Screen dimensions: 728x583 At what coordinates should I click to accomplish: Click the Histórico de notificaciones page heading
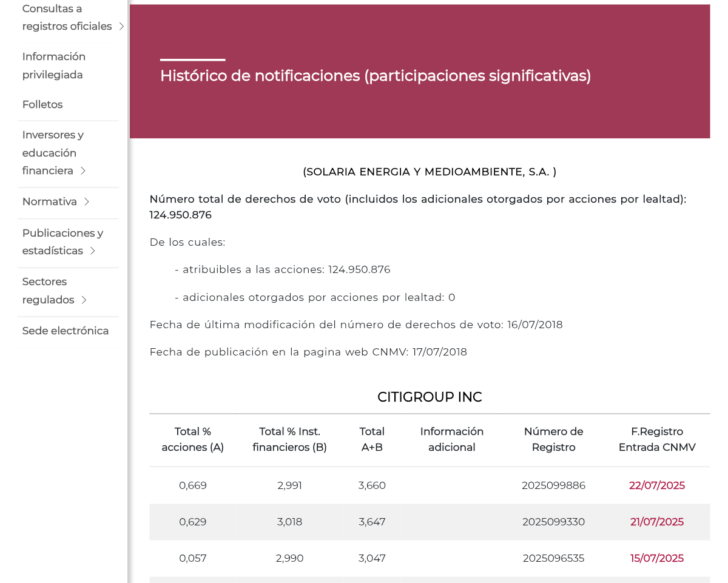pos(376,76)
